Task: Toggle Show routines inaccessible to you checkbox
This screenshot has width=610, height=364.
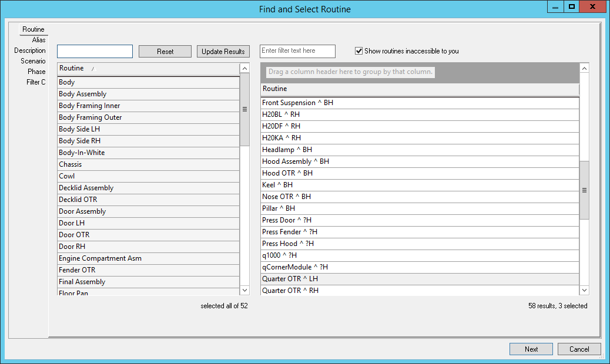Action: [x=359, y=51]
